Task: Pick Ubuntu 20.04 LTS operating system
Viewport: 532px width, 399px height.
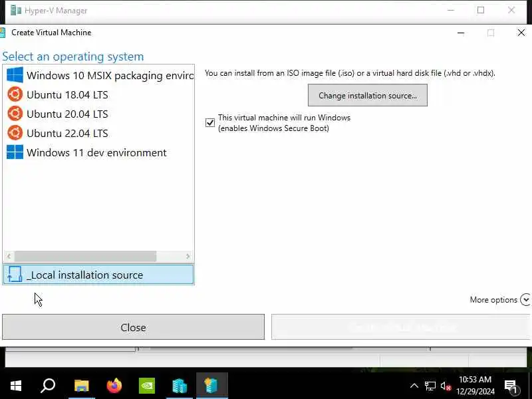Action: (98, 114)
